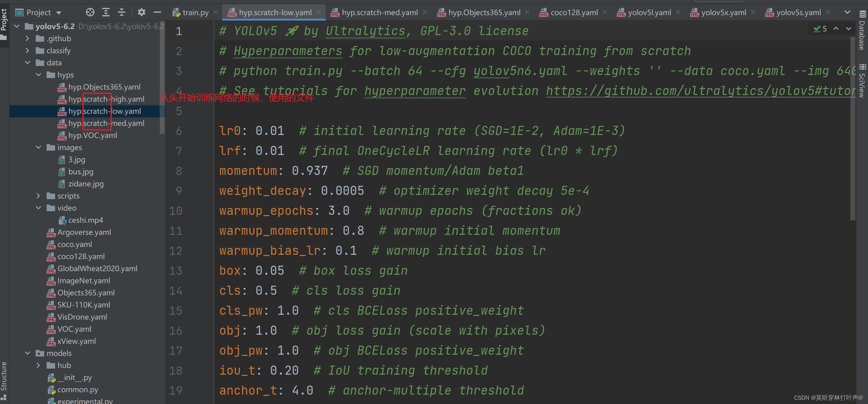Expand the hub folder
The image size is (868, 404).
(x=38, y=365)
